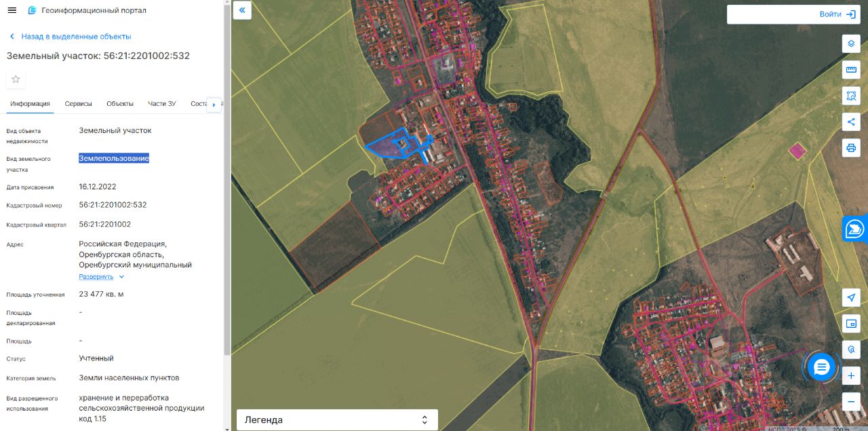Zoom out on the map
Image resolution: width=868 pixels, height=431 pixels.
tap(851, 401)
